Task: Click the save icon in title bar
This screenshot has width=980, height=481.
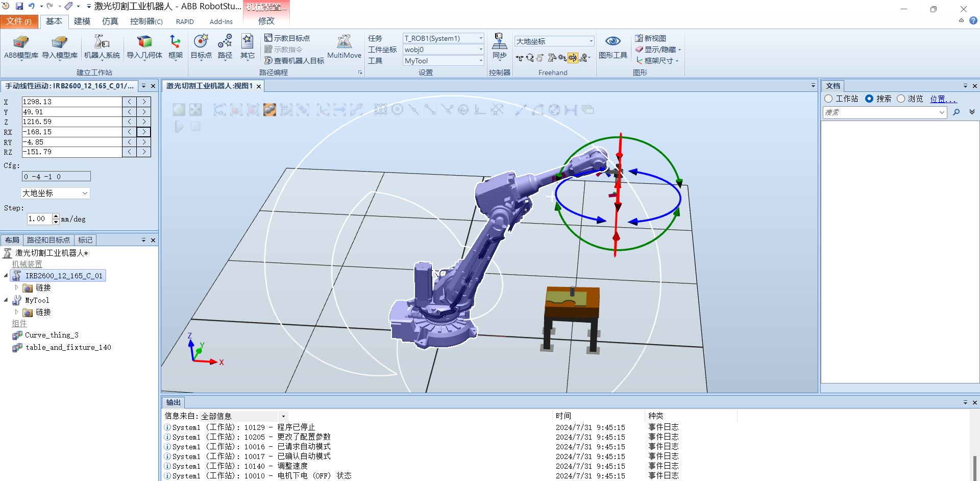Action: pos(19,6)
